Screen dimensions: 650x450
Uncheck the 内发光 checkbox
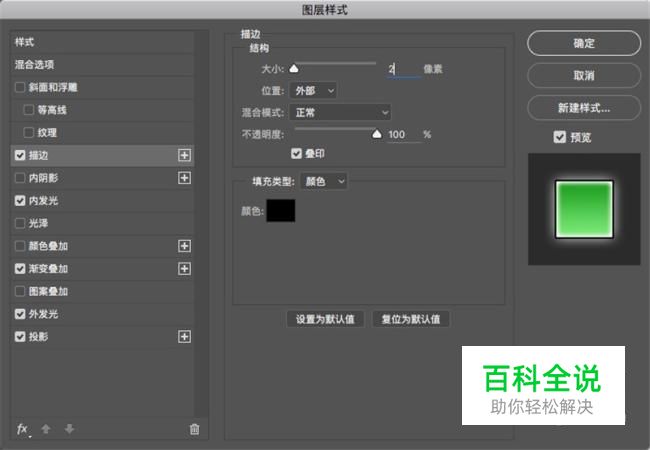coord(20,201)
